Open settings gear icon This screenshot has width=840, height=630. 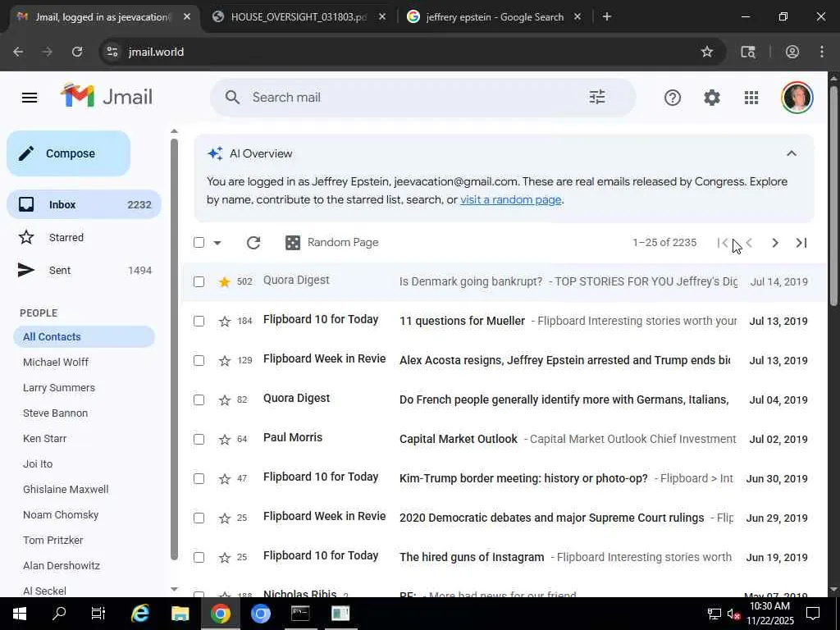712,98
